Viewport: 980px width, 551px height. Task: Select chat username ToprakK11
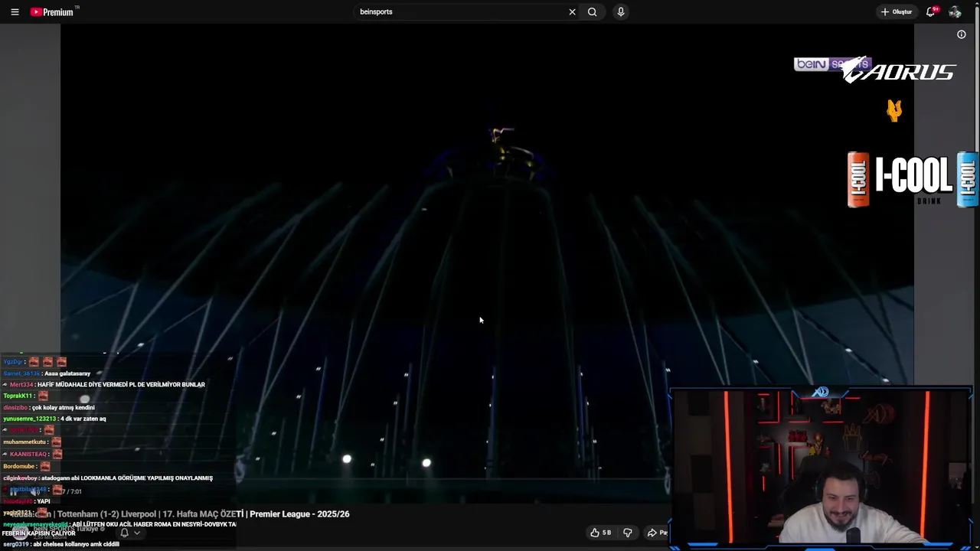(x=18, y=396)
